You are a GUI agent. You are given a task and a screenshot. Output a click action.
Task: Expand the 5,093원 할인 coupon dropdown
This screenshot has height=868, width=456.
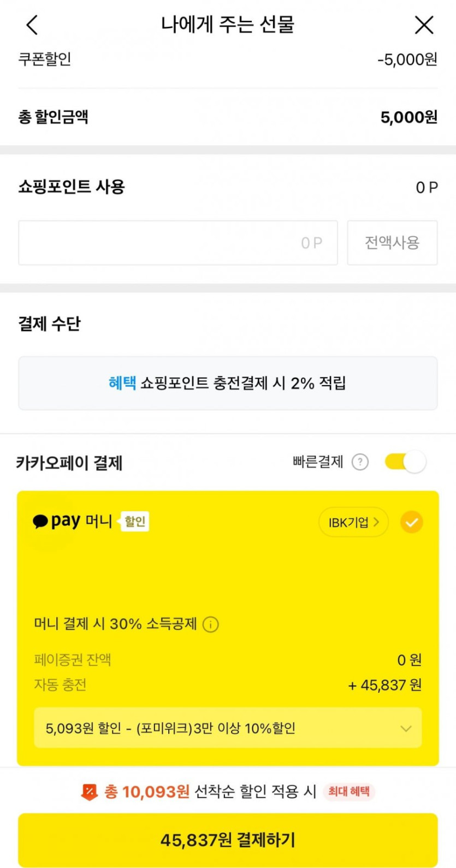(227, 728)
